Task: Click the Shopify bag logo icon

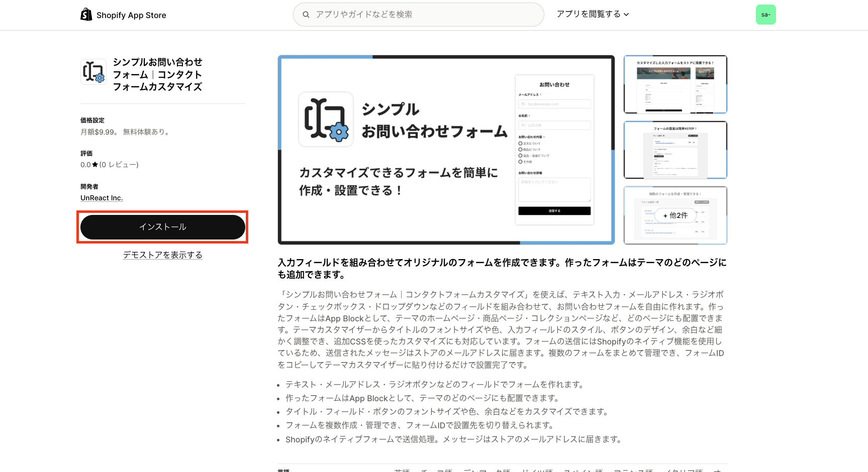Action: [86, 15]
